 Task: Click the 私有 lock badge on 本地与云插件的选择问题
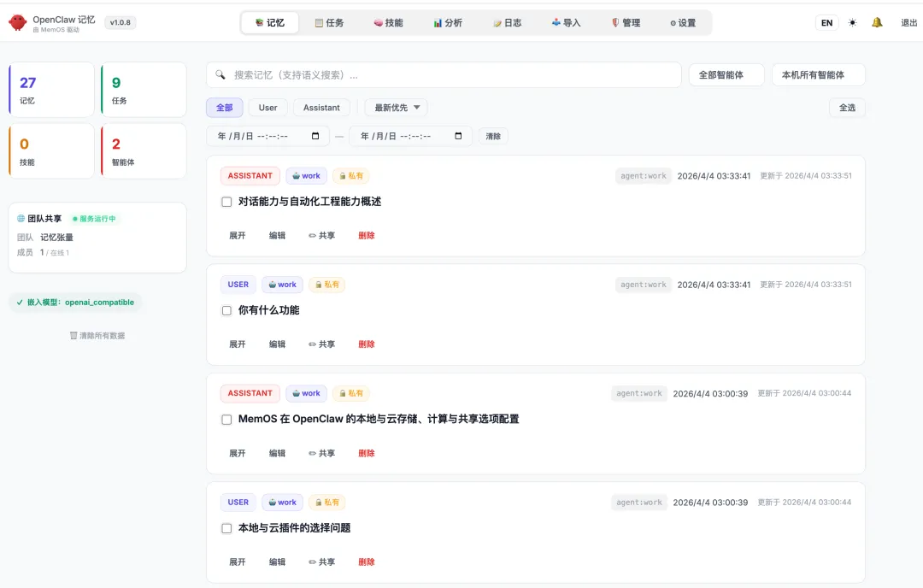327,502
